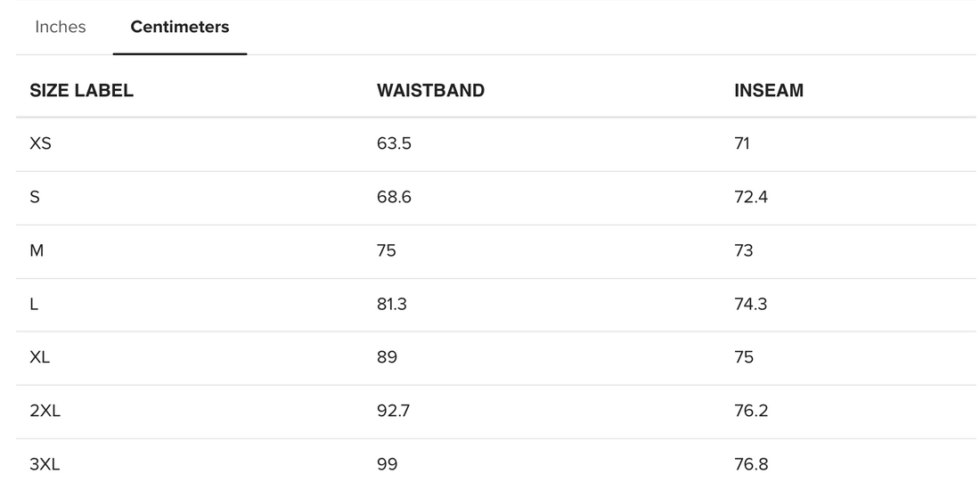Click the 92.7 waistband value
980x490 pixels.
point(393,411)
